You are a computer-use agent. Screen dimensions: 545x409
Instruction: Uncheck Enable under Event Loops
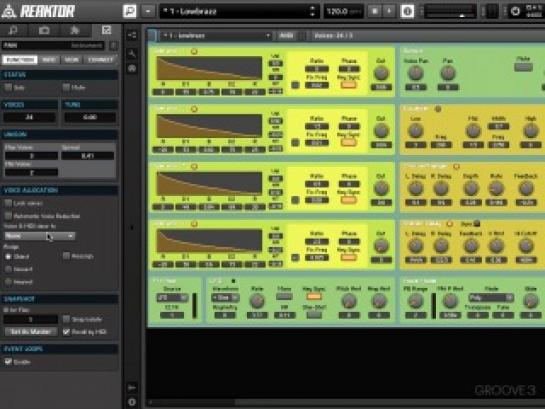pos(8,362)
